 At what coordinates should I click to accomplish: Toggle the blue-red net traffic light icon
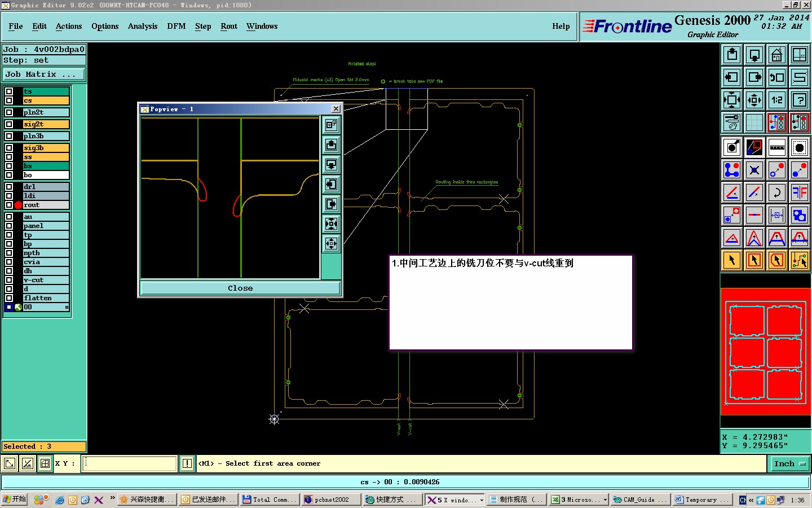point(777,122)
